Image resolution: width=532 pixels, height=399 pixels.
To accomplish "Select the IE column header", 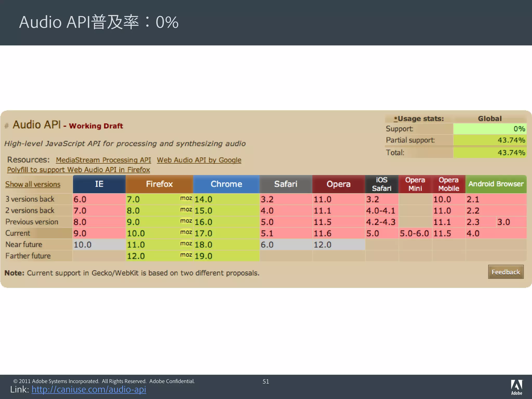I will [x=99, y=184].
